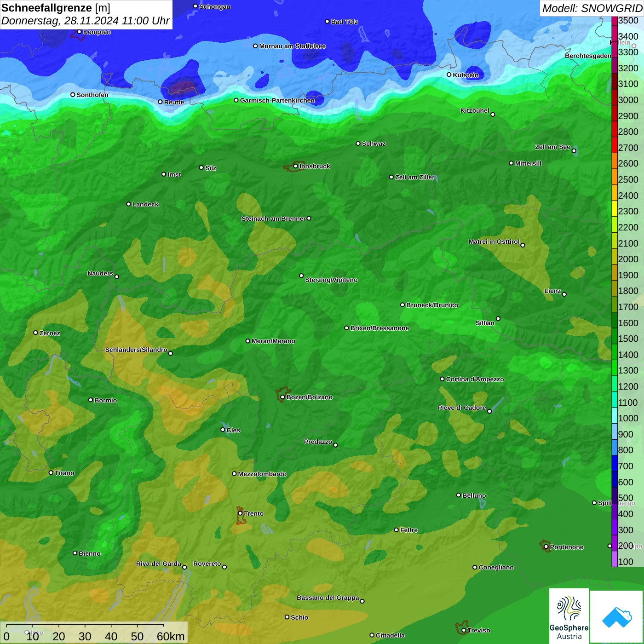Screen dimensions: 644x644
Task: Click the Trento city marker
Action: point(240,513)
